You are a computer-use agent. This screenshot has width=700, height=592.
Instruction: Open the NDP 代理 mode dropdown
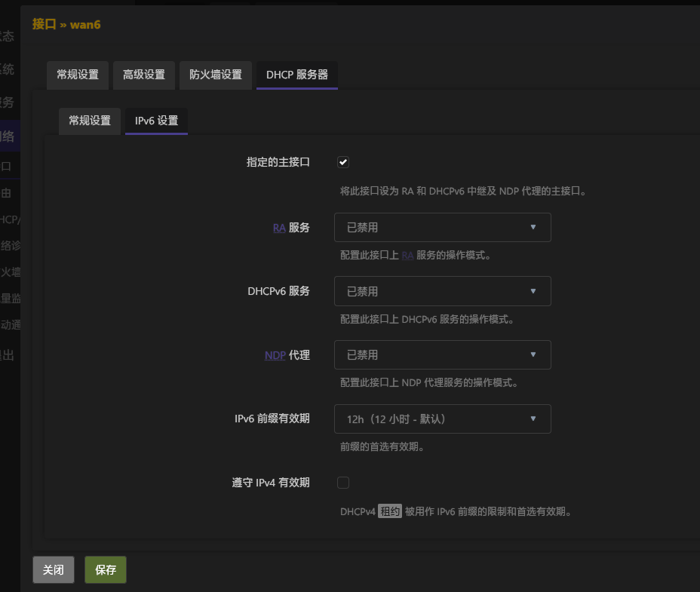pyautogui.click(x=442, y=355)
